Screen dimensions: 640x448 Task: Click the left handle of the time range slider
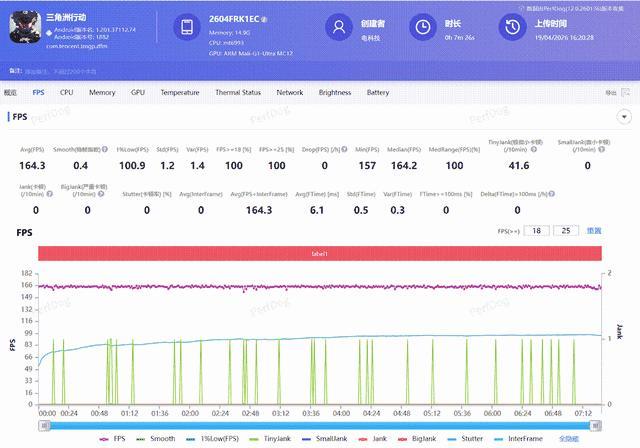(44, 426)
